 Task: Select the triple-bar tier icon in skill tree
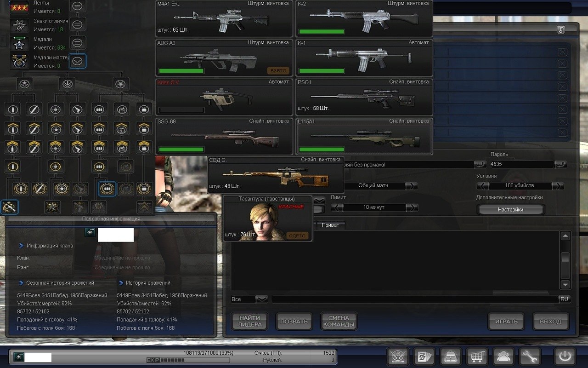[x=78, y=43]
